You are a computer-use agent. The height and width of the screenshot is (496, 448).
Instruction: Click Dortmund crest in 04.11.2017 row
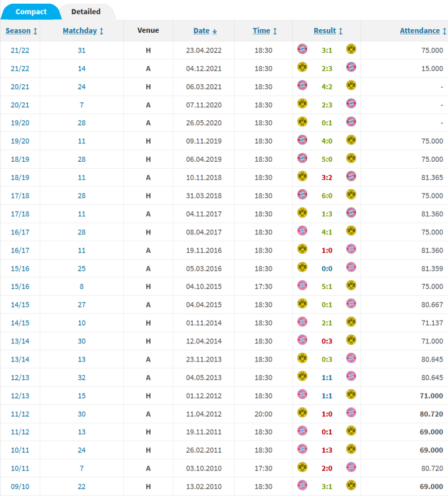click(302, 213)
